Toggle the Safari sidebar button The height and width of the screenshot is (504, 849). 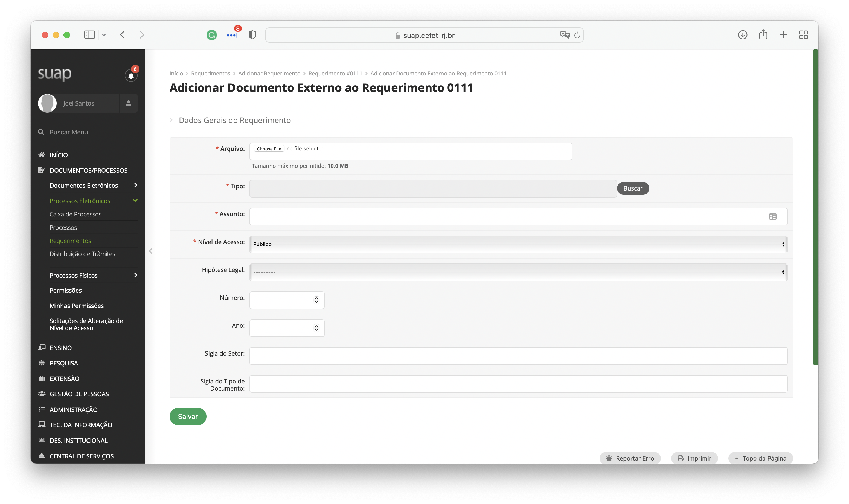[x=89, y=35]
